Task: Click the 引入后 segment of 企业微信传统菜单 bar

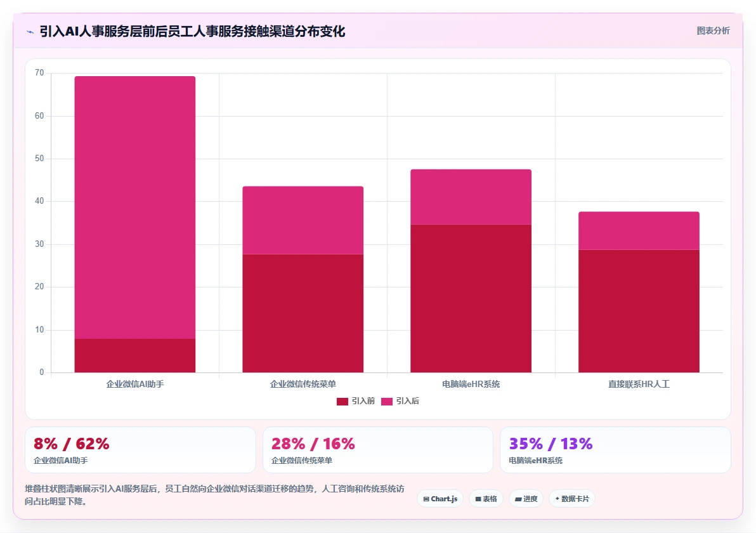Action: (303, 220)
